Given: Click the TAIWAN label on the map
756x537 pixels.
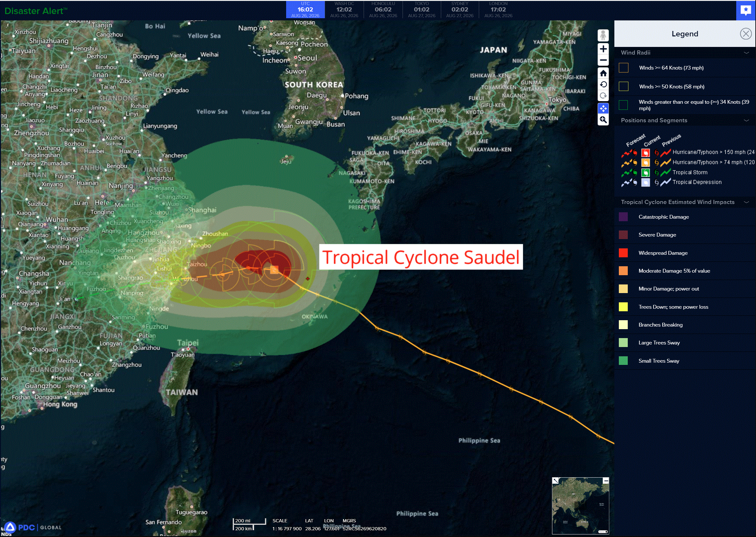Looking at the screenshot, I should pyautogui.click(x=182, y=392).
